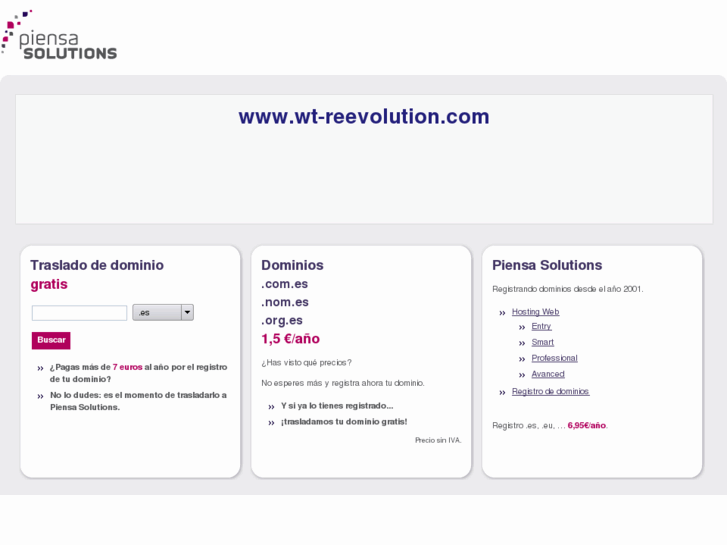This screenshot has height=545, width=727.
Task: Click bullet arrow beside Professional
Action: click(x=522, y=359)
